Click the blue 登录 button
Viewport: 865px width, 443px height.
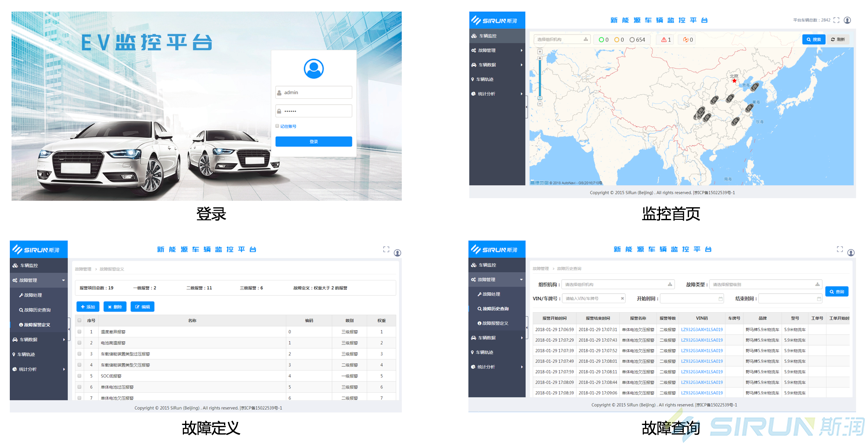point(313,142)
